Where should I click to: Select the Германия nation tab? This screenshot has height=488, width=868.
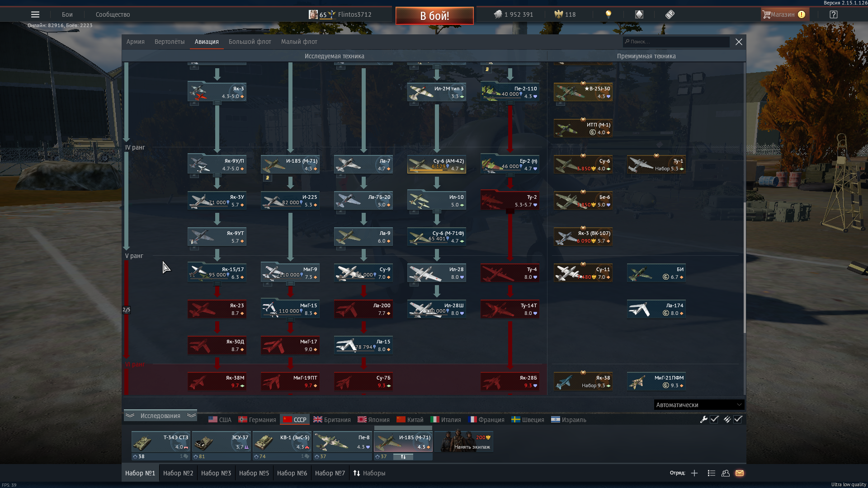click(257, 420)
